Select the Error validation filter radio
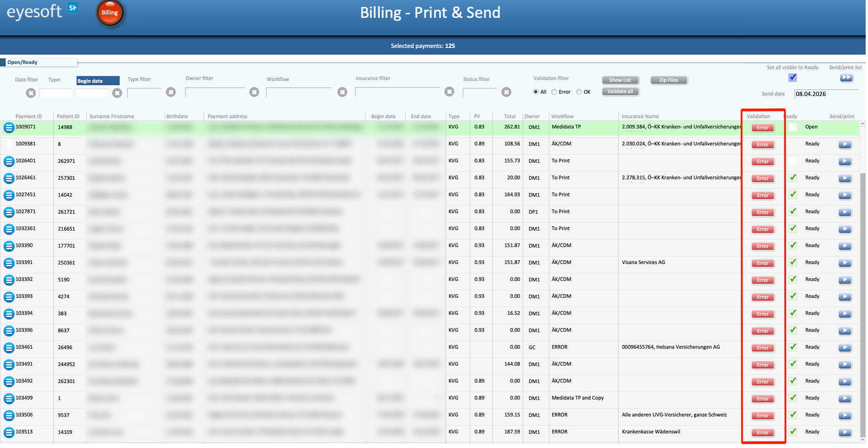 (x=554, y=92)
